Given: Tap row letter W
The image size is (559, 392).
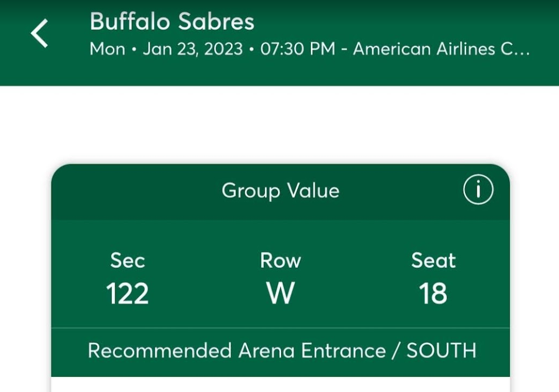Looking at the screenshot, I should [281, 293].
